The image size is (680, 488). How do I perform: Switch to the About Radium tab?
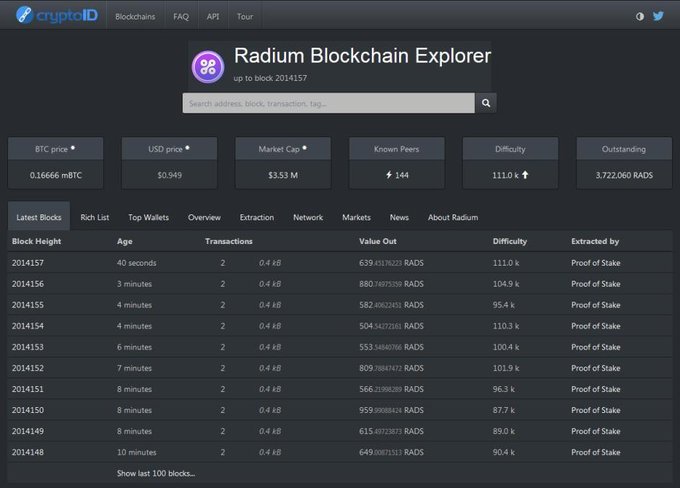tap(453, 217)
